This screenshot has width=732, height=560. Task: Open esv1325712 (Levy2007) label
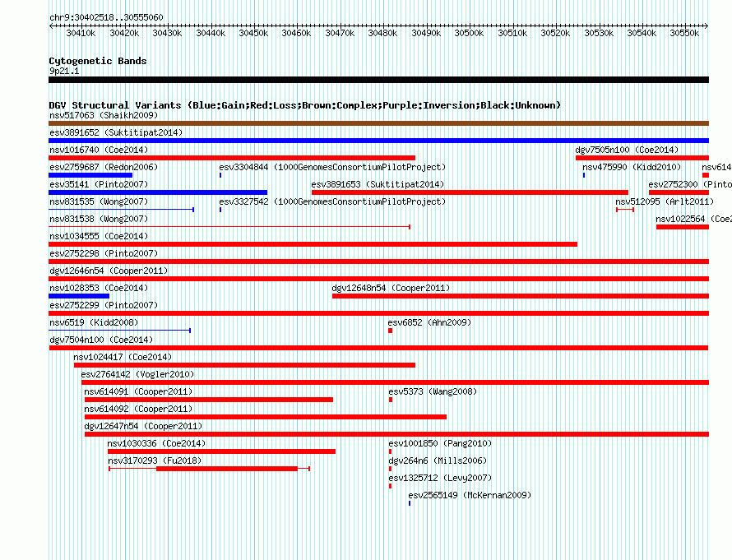click(440, 478)
